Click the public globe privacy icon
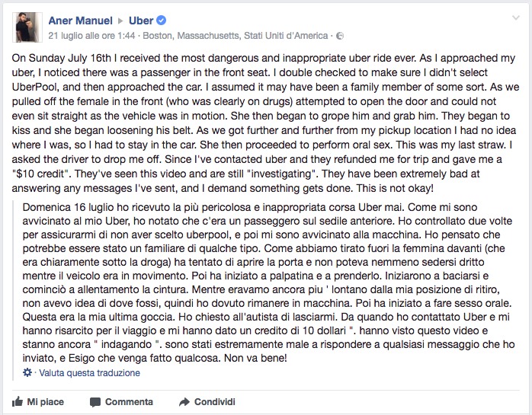 click(340, 36)
